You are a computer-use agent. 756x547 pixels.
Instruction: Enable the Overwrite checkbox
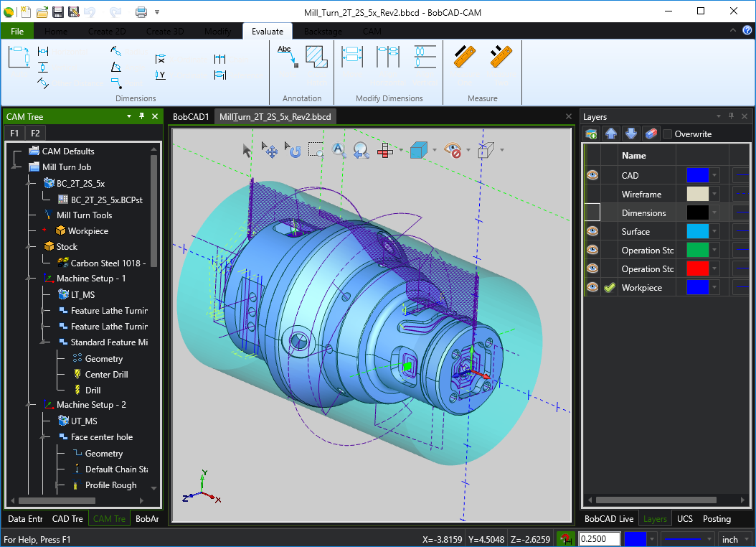click(668, 134)
